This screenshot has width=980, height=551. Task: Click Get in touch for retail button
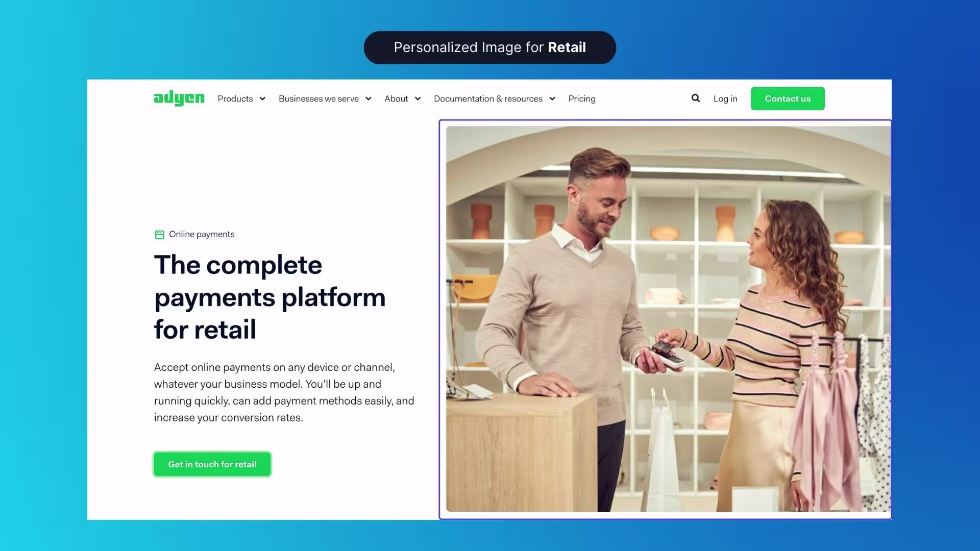(212, 464)
